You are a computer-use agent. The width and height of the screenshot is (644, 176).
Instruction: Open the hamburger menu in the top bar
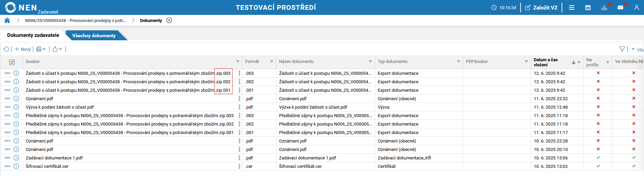tap(572, 7)
